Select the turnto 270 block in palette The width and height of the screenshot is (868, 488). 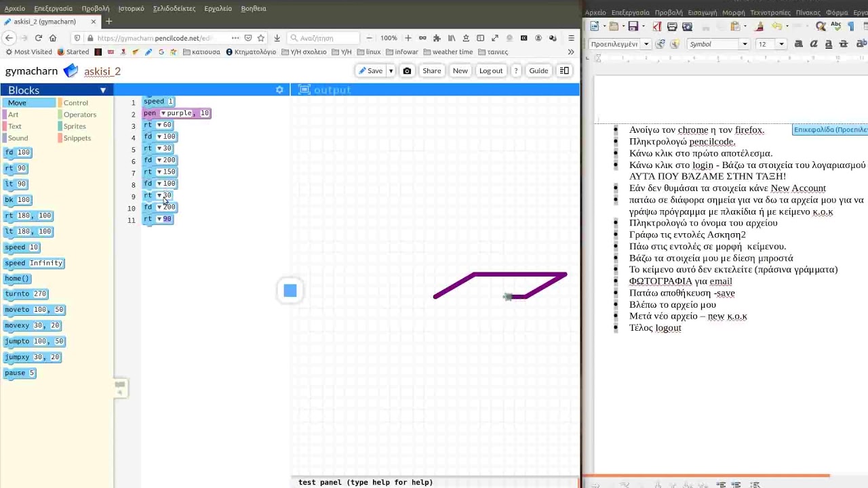coord(26,294)
